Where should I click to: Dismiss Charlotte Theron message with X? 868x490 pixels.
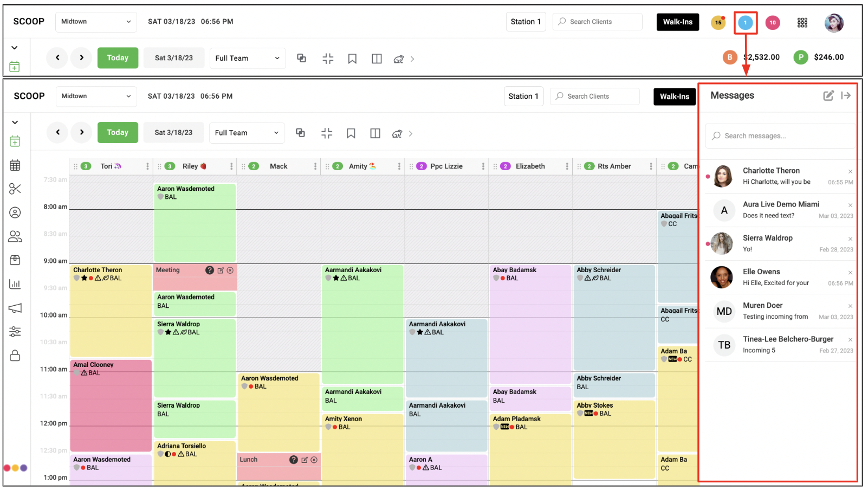tap(850, 172)
